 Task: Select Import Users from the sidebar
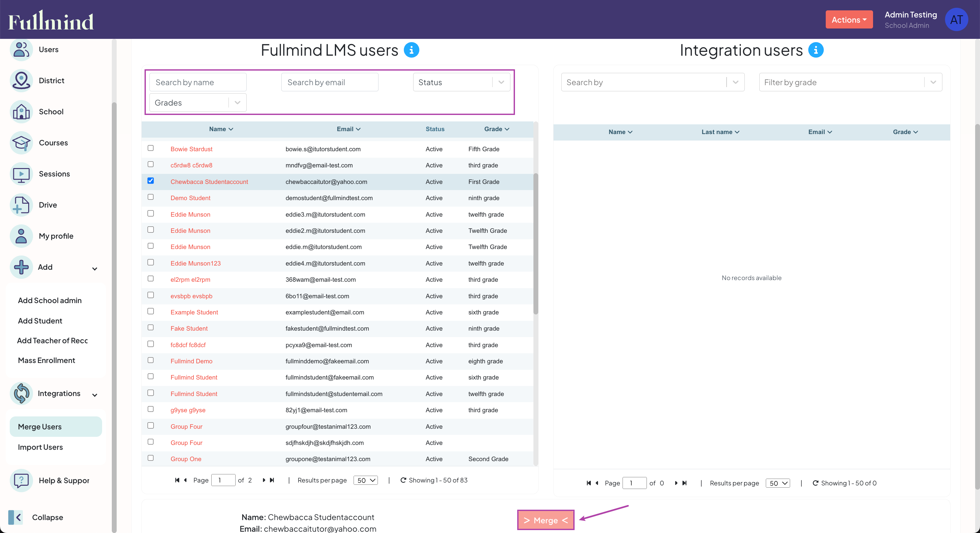pyautogui.click(x=40, y=447)
